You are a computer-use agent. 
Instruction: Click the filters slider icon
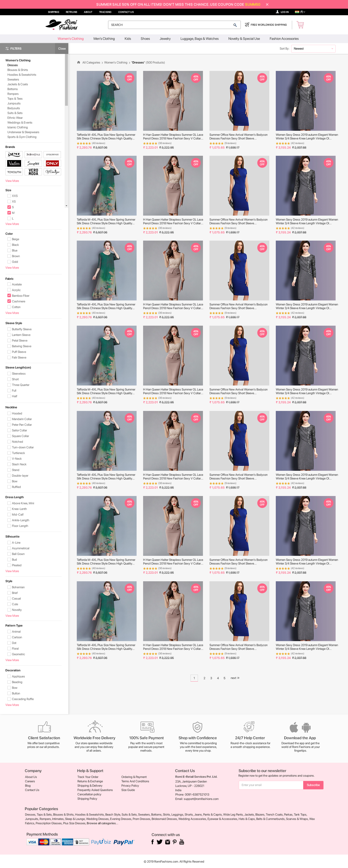[x=7, y=49]
